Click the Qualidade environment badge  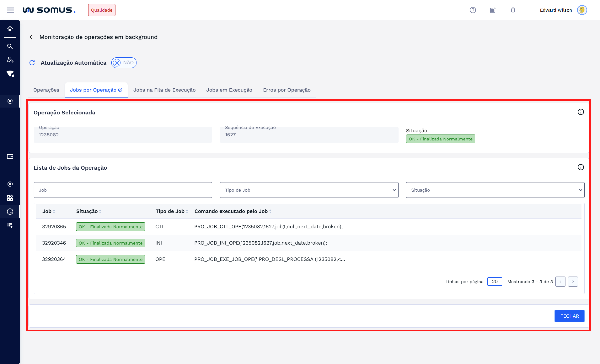(x=102, y=10)
